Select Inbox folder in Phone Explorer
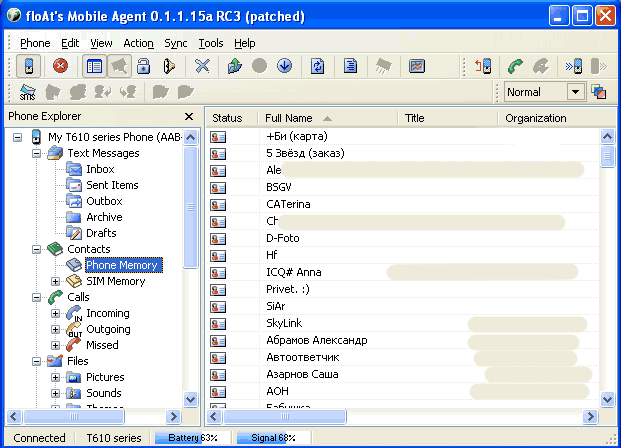Viewport: 621px width, 448px height. point(100,169)
